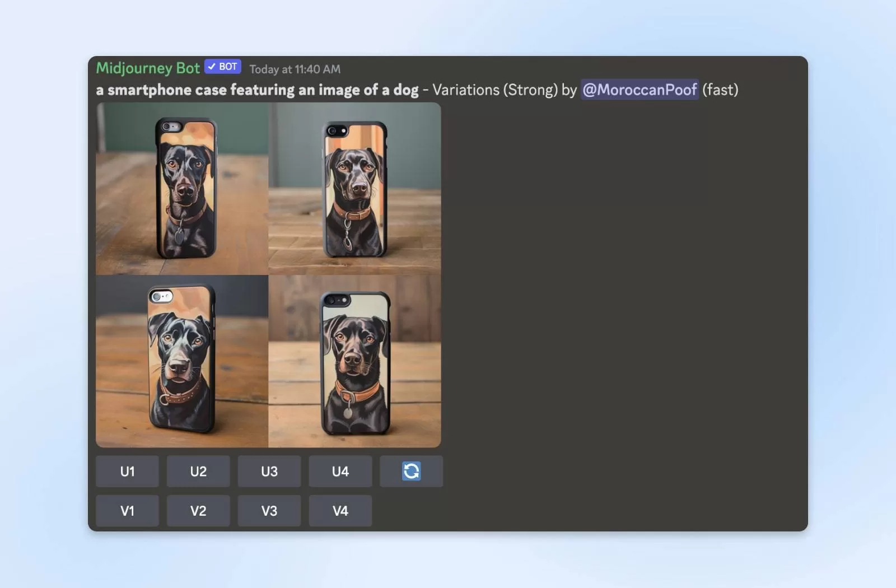
Task: Open the top-right dog phone case image
Action: coord(354,189)
